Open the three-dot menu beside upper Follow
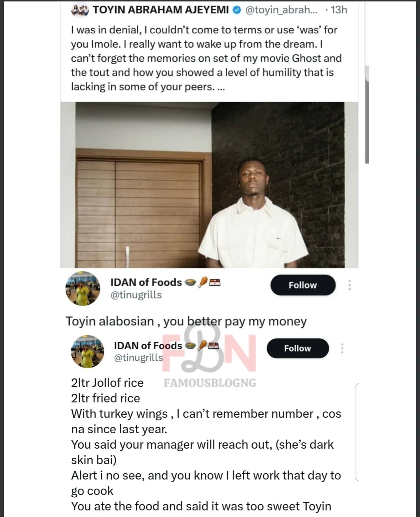 pos(349,285)
